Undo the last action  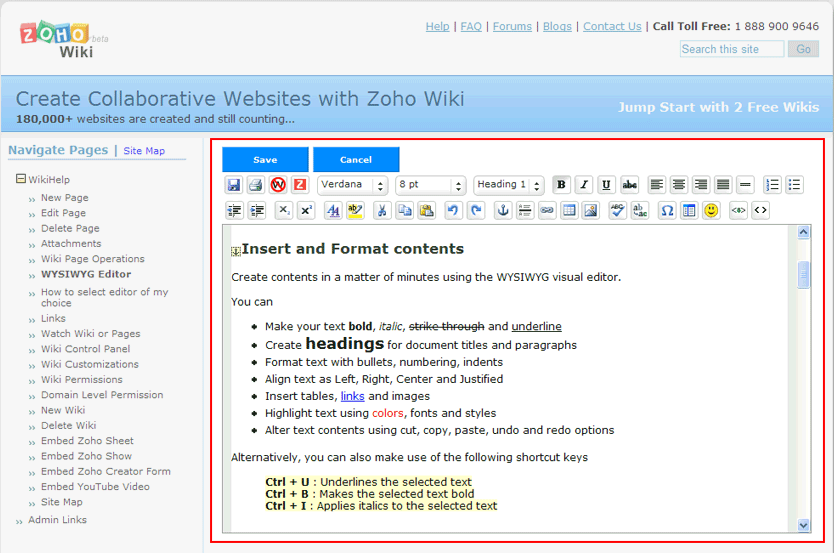453,211
